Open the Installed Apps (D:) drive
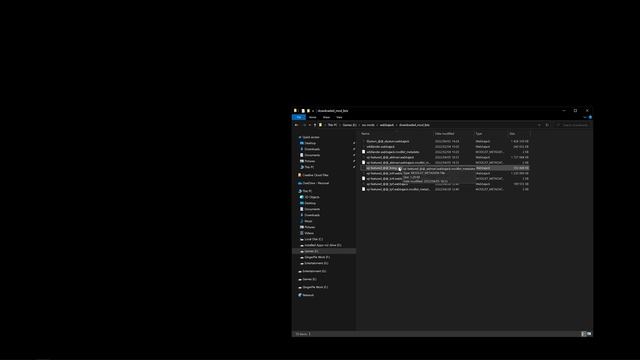This screenshot has height=360, width=640. 323,245
